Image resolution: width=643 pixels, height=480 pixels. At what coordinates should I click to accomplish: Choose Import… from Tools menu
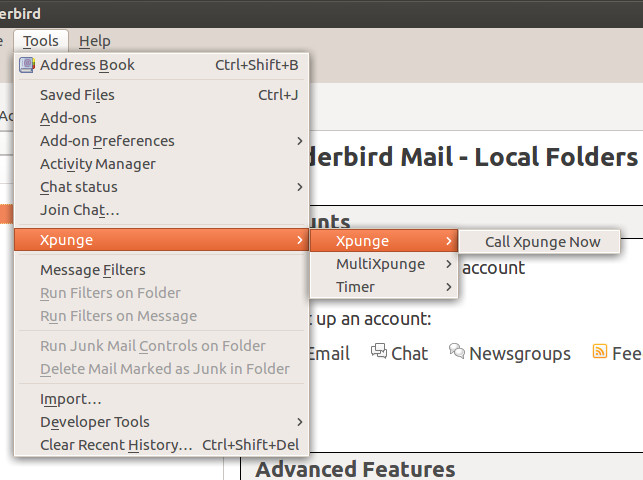pyautogui.click(x=161, y=399)
